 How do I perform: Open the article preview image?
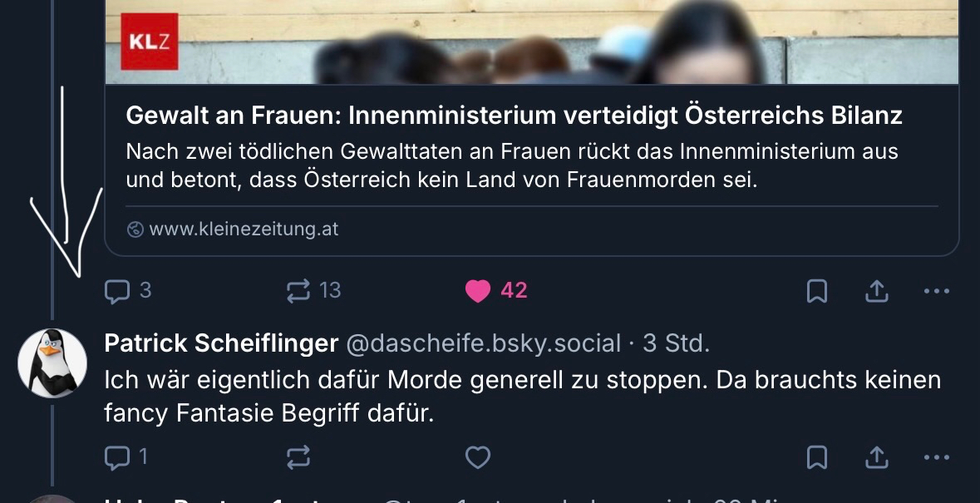pos(532,42)
